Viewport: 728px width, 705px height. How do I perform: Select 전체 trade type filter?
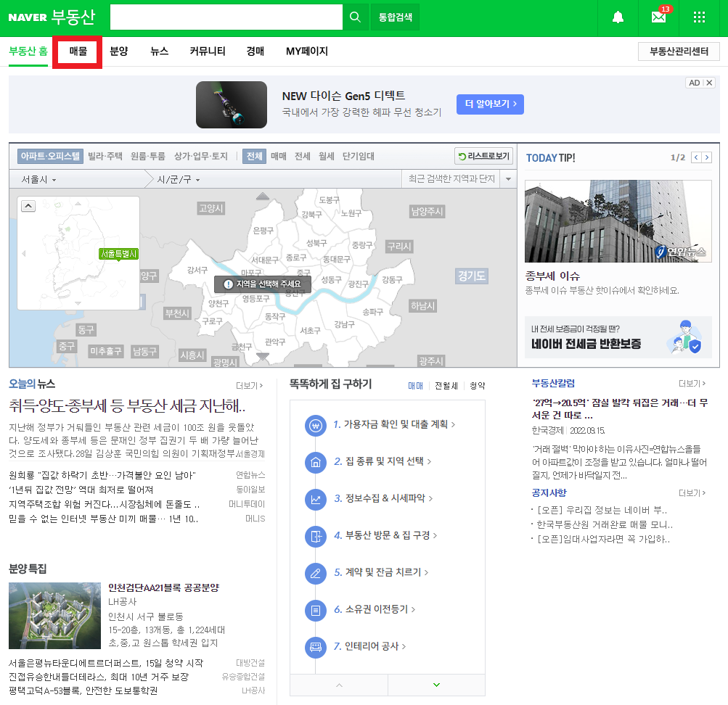click(x=254, y=157)
